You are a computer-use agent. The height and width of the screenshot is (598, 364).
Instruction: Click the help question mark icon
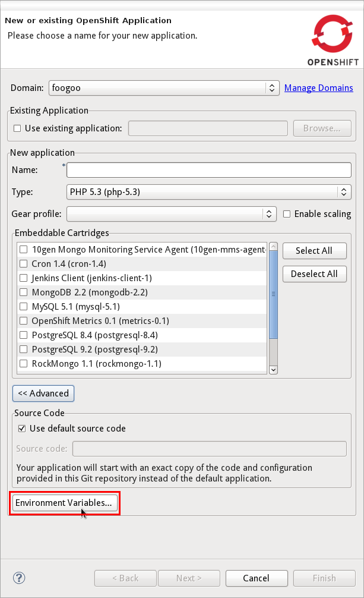pyautogui.click(x=19, y=578)
